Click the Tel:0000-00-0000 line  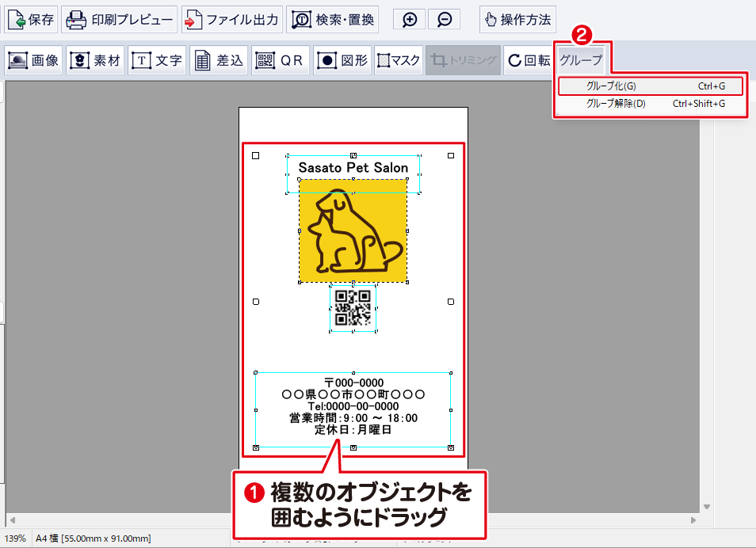(x=353, y=406)
